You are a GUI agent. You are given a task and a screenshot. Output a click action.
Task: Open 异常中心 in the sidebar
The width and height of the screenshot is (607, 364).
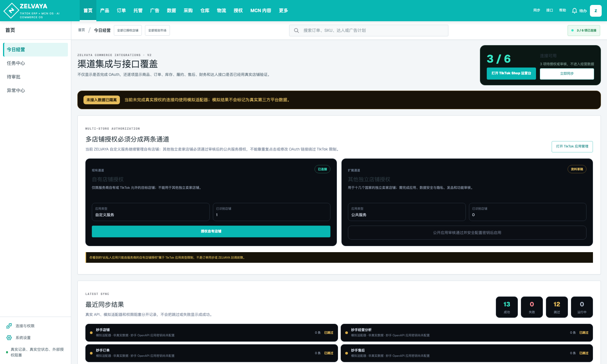[x=35, y=91]
